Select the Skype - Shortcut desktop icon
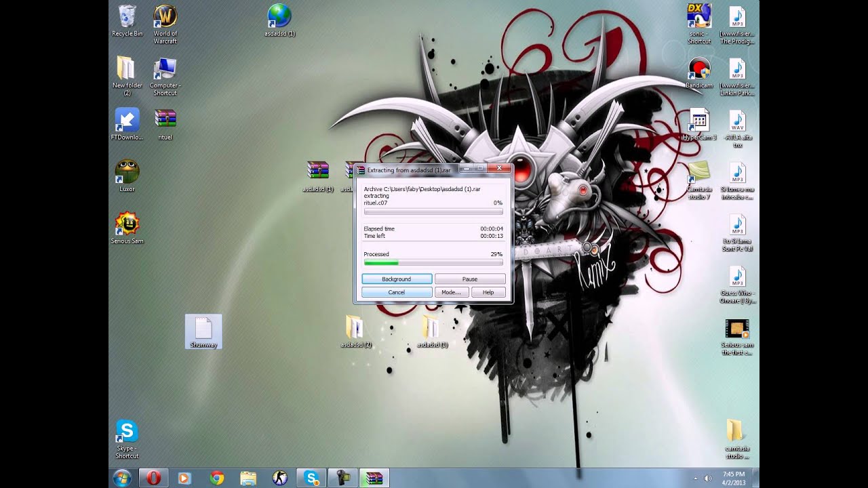 (x=127, y=439)
